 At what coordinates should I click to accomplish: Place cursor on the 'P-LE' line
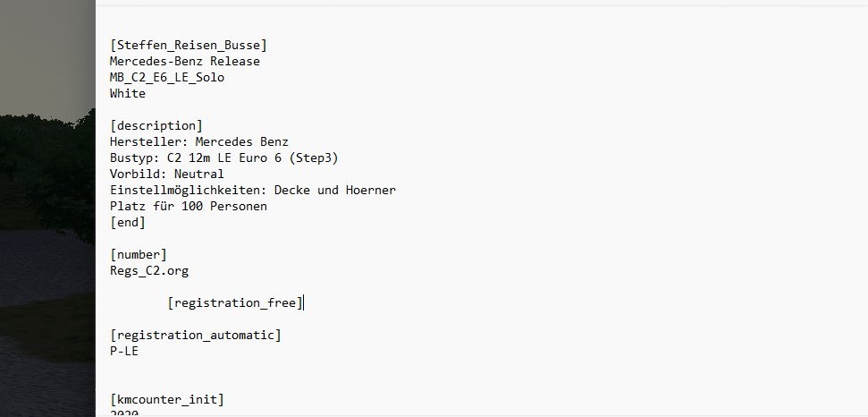click(x=124, y=351)
